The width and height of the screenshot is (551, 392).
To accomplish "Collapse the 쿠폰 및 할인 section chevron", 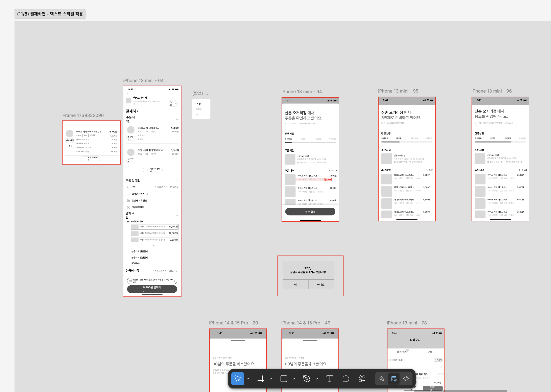I will [x=176, y=180].
